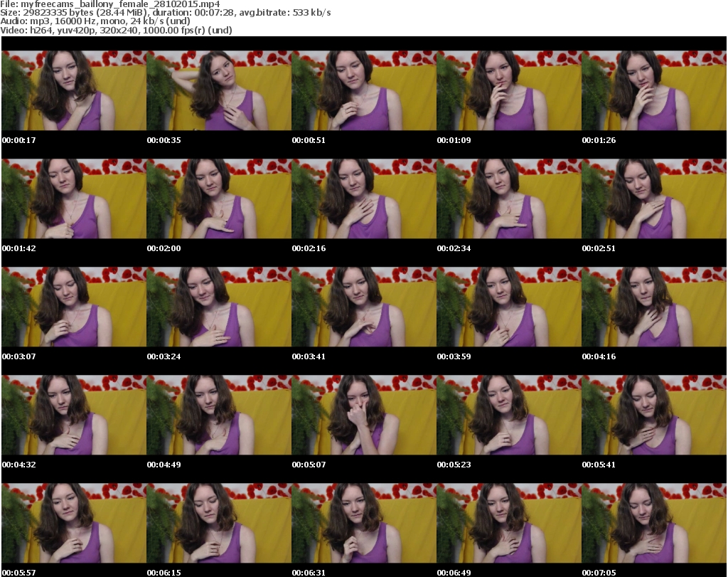Viewport: 728px width, 577px height.
Task: Select the thumbnail frame at 00:06:15
Action: pos(219,524)
